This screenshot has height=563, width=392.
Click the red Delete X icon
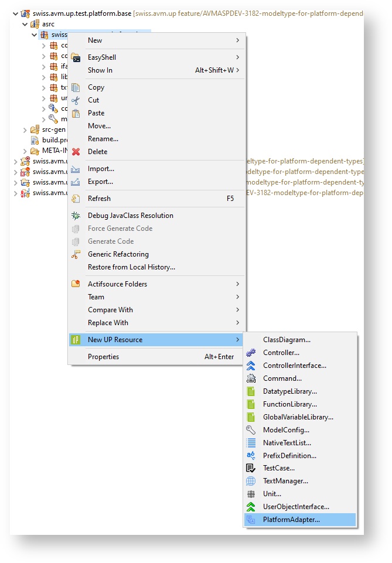(x=76, y=152)
